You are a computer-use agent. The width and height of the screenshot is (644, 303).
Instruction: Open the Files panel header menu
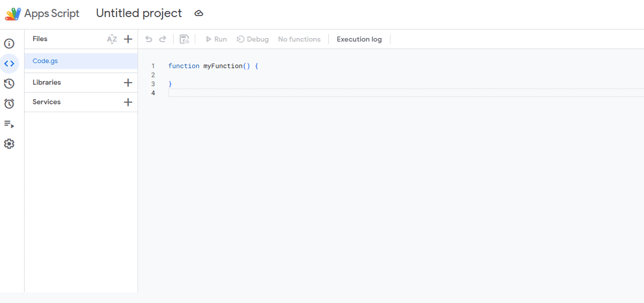40,39
